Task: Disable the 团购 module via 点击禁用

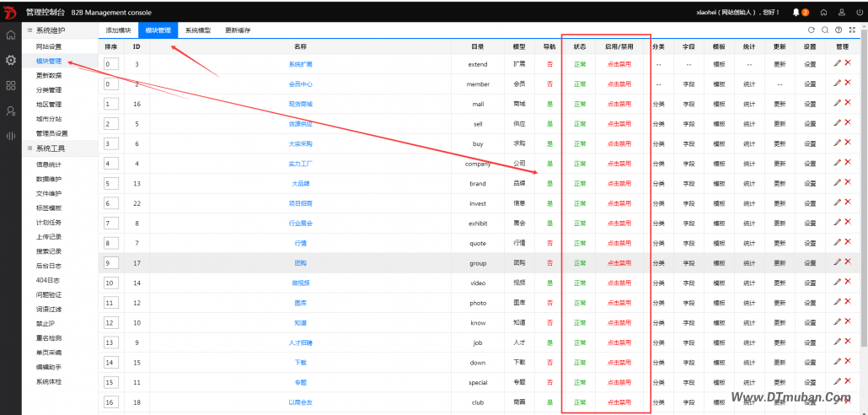Action: pyautogui.click(x=619, y=263)
